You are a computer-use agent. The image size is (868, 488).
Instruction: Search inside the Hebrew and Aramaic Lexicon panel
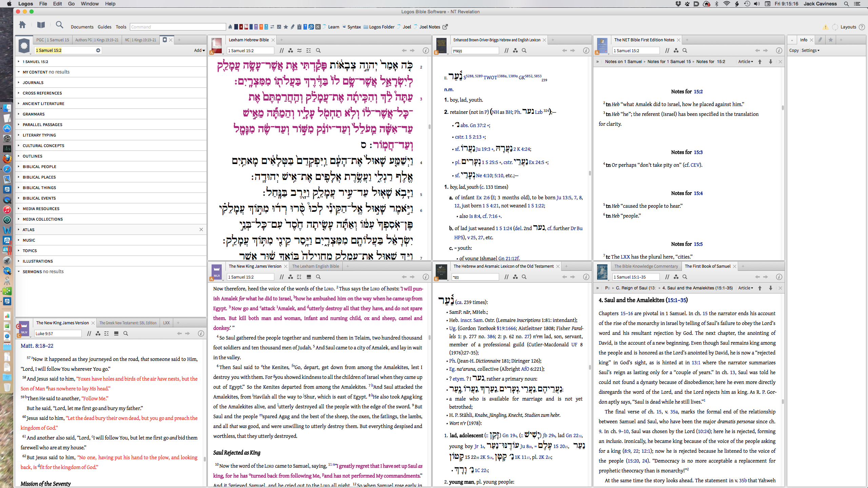[x=524, y=277]
